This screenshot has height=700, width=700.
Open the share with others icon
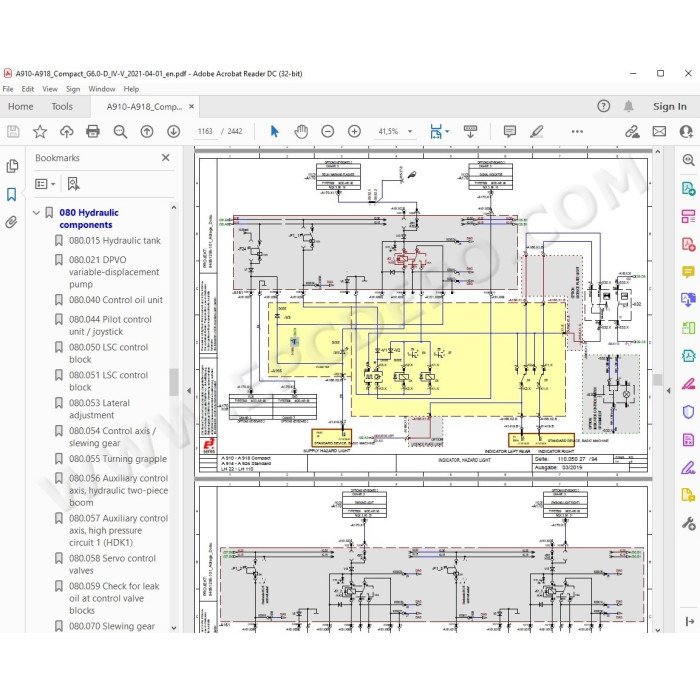point(686,131)
